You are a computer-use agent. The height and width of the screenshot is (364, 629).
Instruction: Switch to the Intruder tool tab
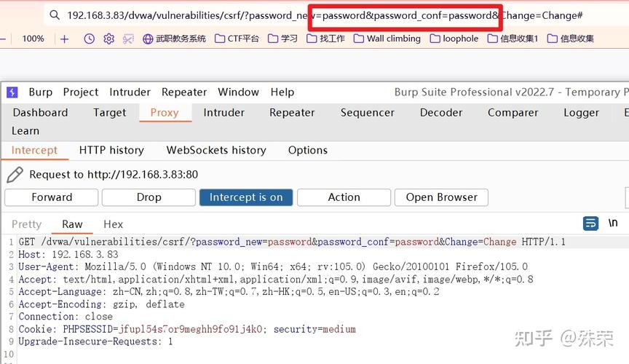[x=223, y=113]
